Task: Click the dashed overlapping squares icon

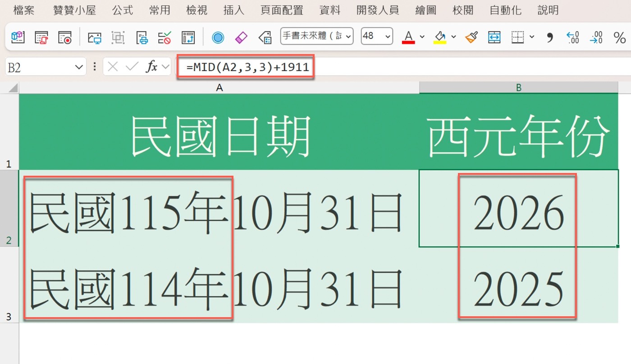Action: point(118,37)
